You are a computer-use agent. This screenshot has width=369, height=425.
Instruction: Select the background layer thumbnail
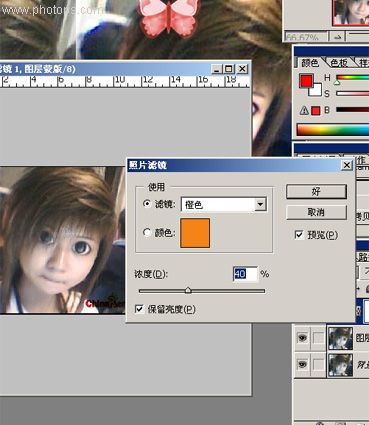coord(340,365)
